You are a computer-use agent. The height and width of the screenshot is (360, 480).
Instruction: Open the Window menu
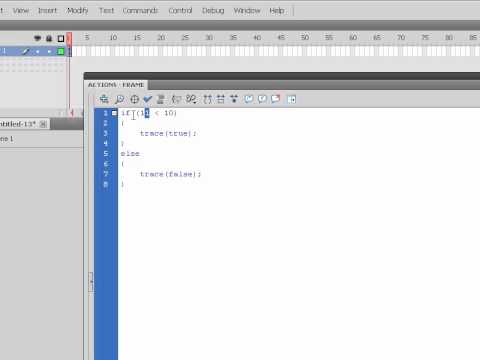[247, 11]
